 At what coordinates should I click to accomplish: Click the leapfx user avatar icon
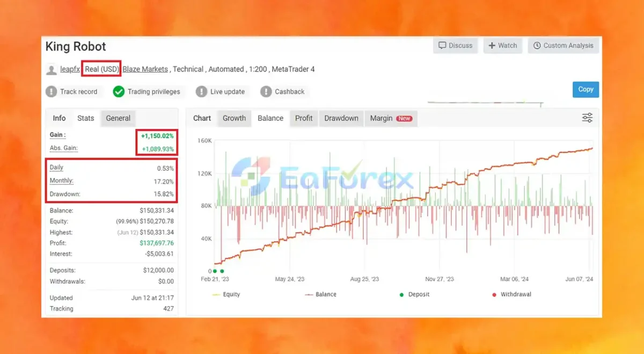tap(52, 69)
